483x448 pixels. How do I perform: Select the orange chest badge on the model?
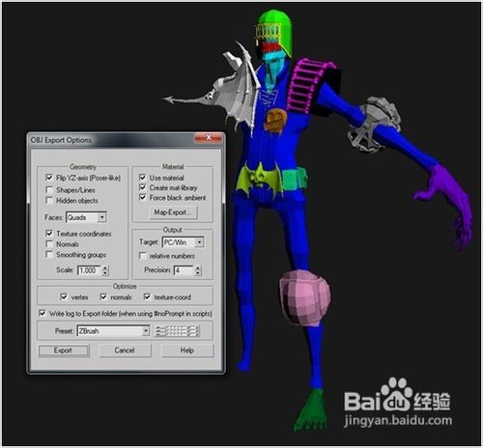click(x=275, y=121)
